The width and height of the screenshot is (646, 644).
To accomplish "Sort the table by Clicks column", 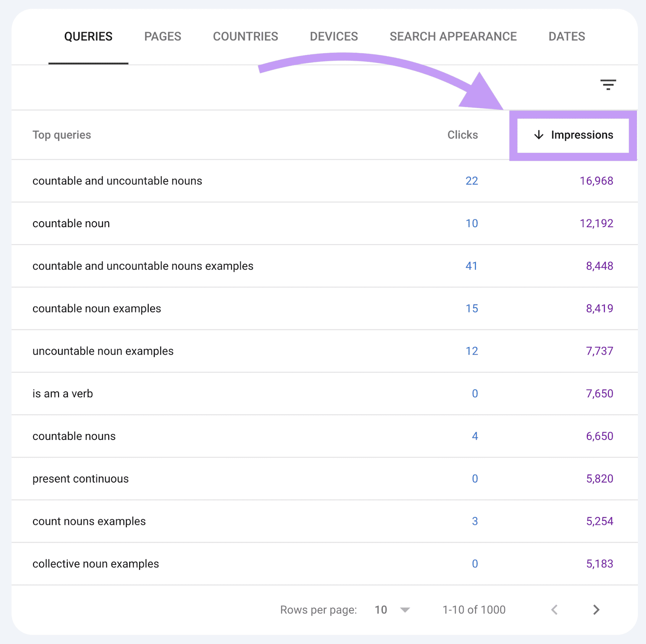I will (462, 135).
